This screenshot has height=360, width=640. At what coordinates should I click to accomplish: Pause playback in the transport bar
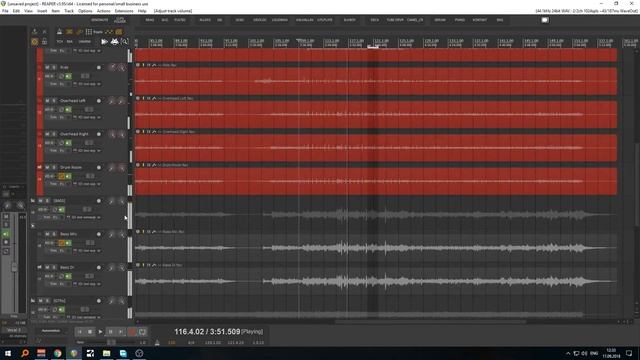111,332
